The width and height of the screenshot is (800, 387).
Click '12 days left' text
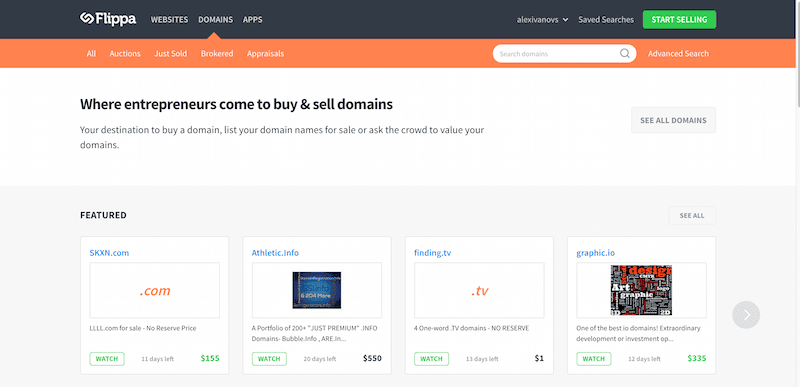(644, 359)
